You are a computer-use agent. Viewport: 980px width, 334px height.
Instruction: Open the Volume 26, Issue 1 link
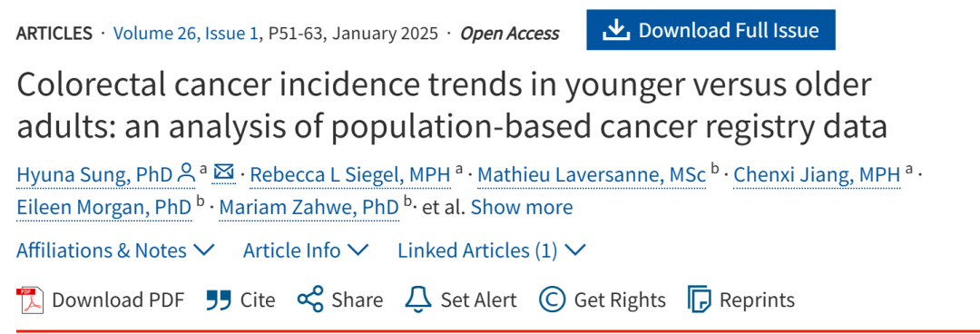(x=186, y=33)
